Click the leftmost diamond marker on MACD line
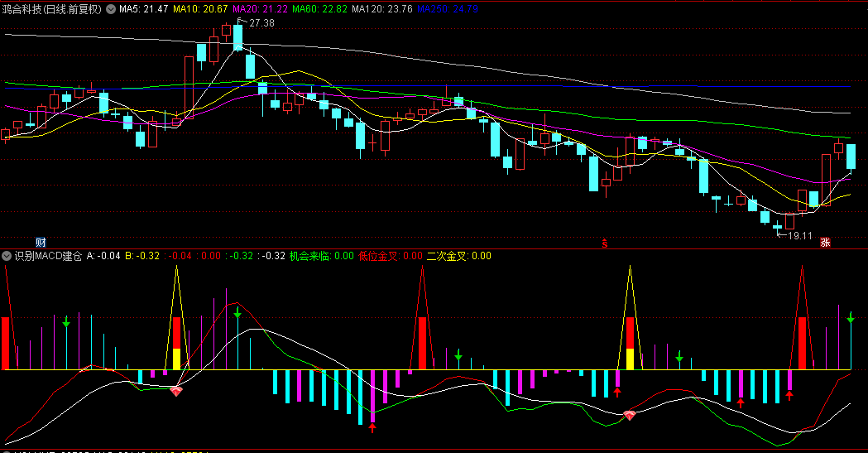This screenshot has height=453, width=868. pyautogui.click(x=176, y=392)
